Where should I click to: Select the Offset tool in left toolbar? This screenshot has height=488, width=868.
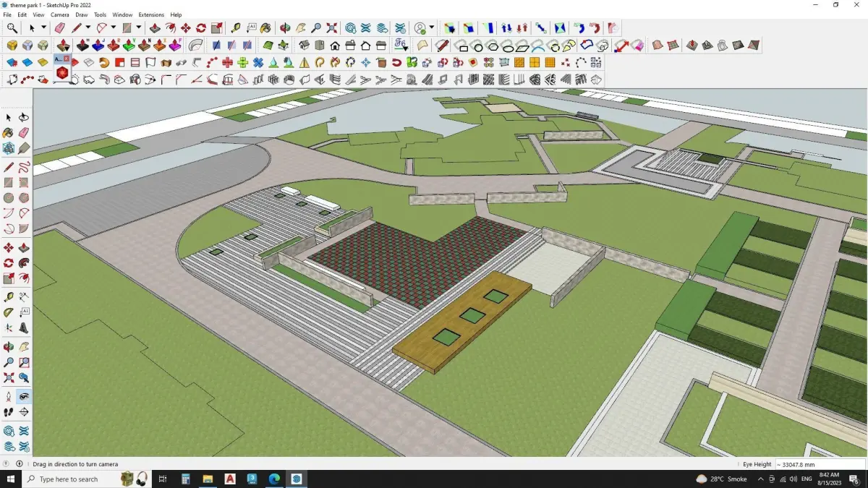click(x=24, y=278)
